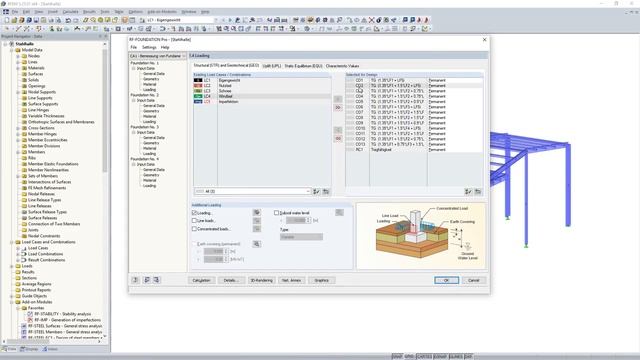Enable the Concentrated loads checkbox
The image size is (640, 360).
(194, 229)
